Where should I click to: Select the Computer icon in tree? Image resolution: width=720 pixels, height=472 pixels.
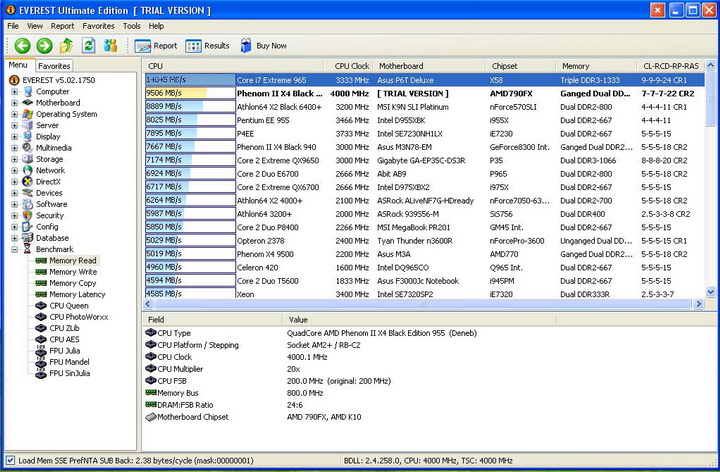[28, 91]
